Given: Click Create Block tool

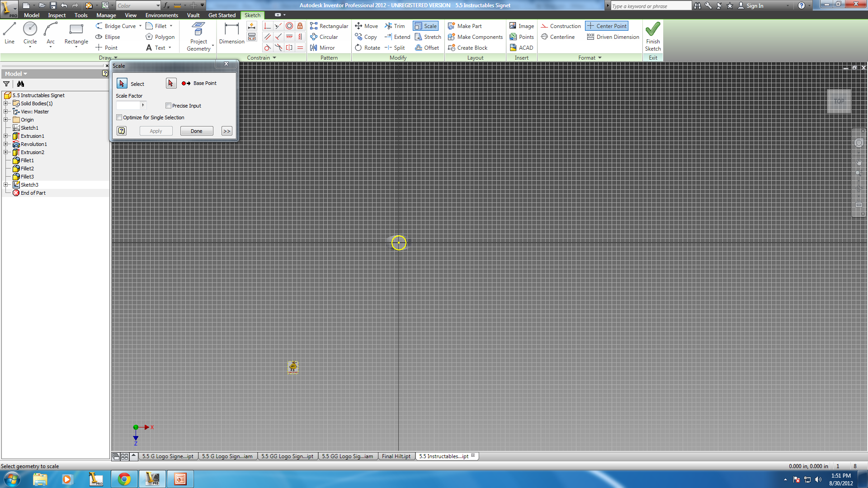Looking at the screenshot, I should click(467, 48).
